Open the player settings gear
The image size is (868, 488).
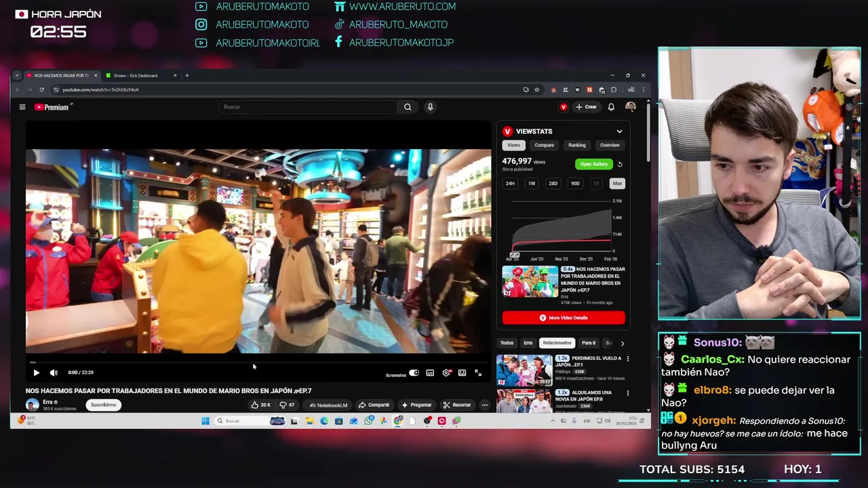coord(446,373)
